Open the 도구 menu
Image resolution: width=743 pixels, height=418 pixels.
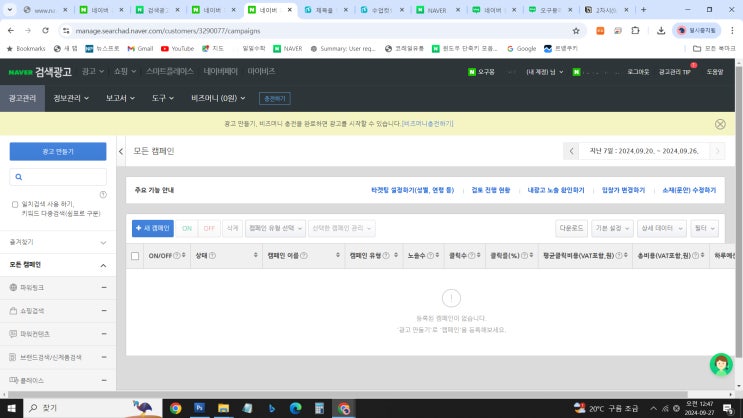click(163, 99)
